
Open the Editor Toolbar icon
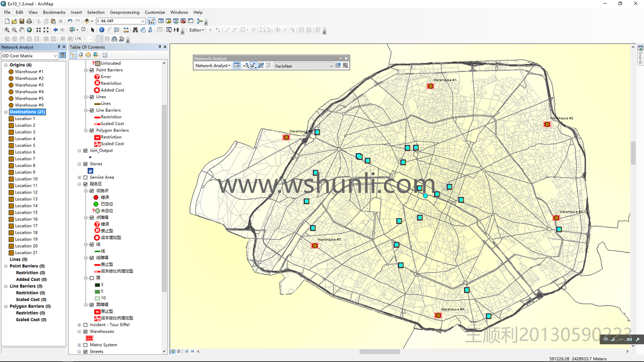point(152,21)
